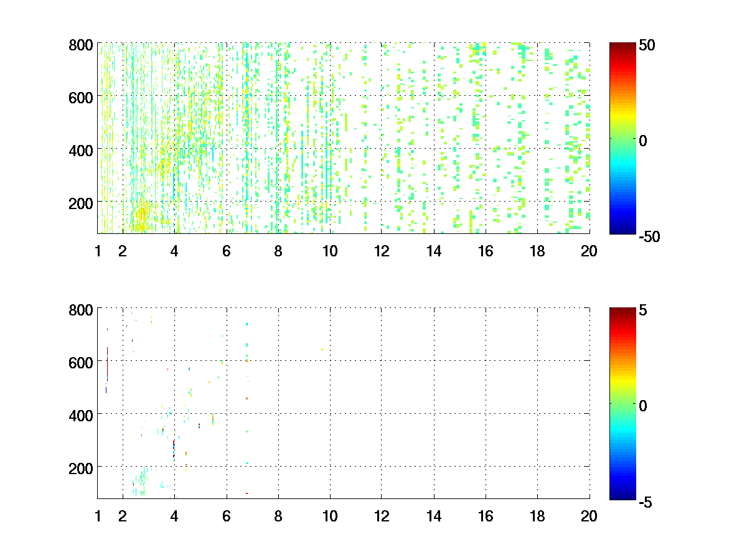Click the '-50' label on upper colorbar

pyautogui.click(x=650, y=236)
